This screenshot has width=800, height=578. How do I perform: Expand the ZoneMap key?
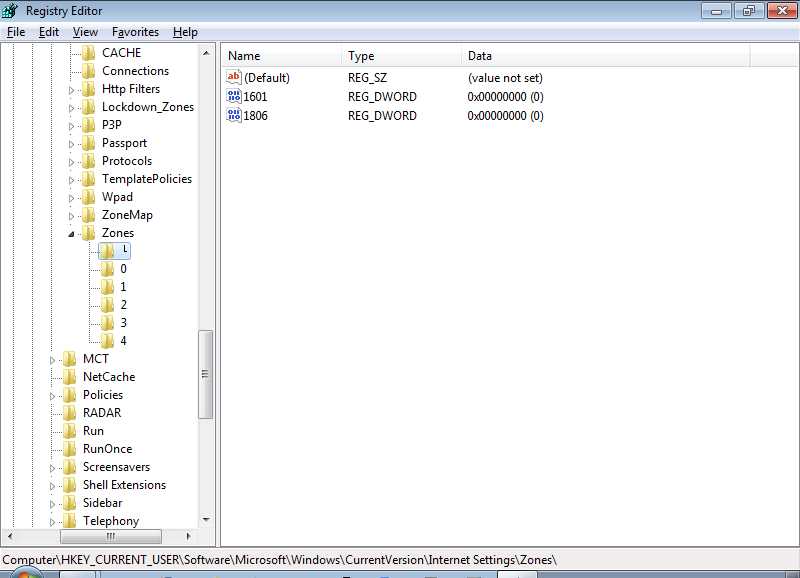[71, 216]
